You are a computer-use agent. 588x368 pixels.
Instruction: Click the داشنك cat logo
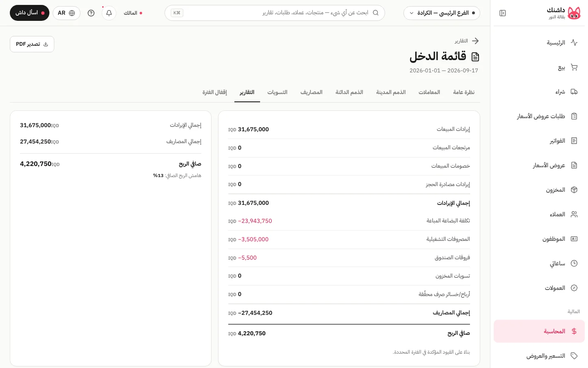click(574, 13)
